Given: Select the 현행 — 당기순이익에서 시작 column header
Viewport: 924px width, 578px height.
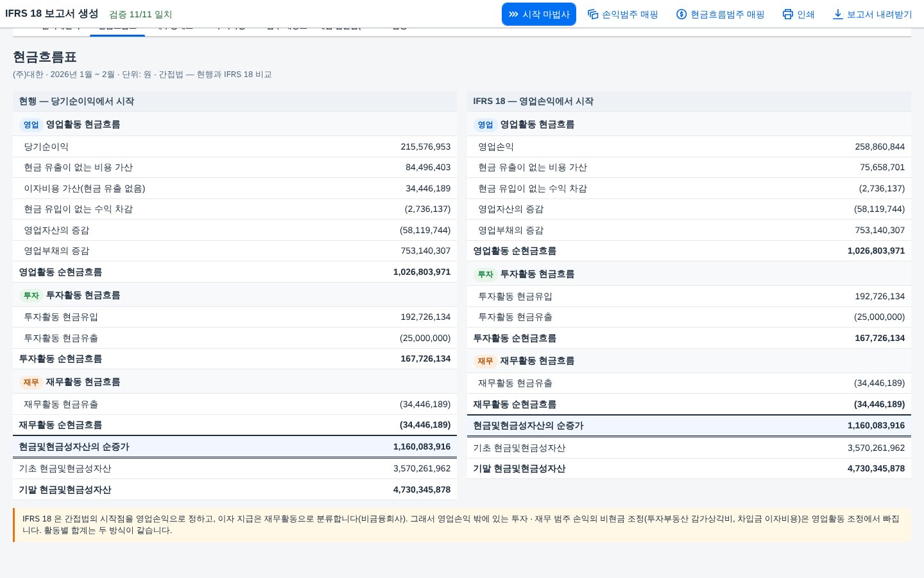Looking at the screenshot, I should click(x=235, y=101).
